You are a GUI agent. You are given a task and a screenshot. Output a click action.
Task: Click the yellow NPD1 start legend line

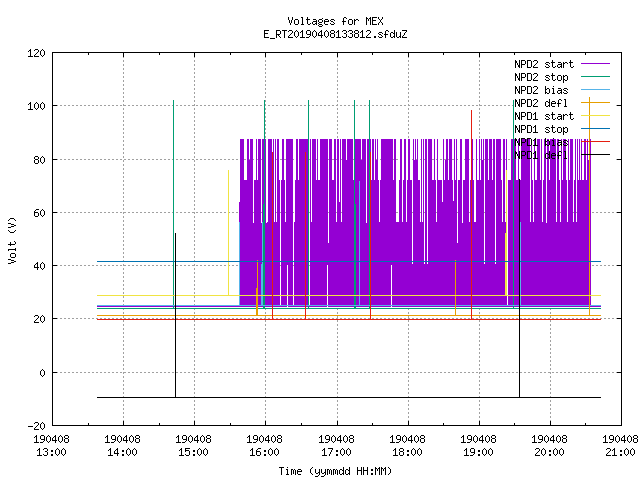(596, 116)
